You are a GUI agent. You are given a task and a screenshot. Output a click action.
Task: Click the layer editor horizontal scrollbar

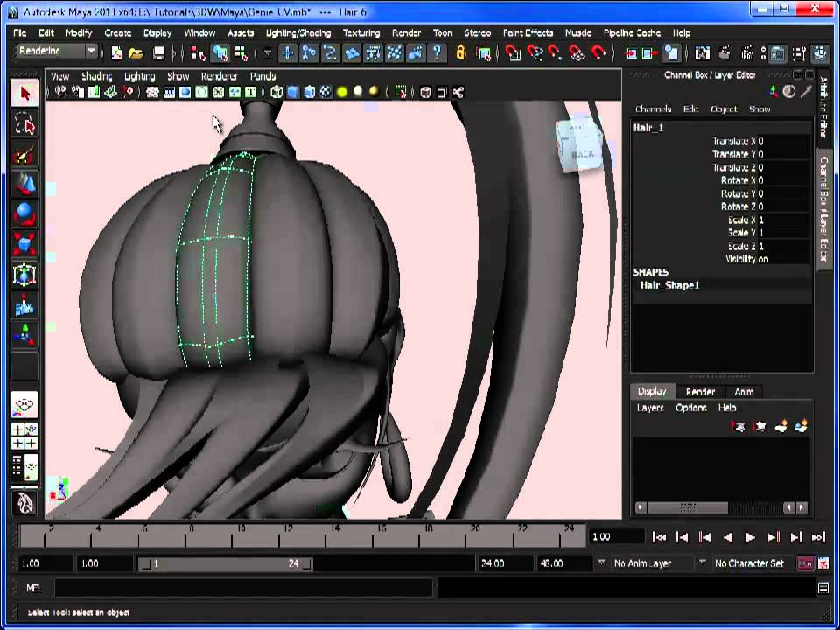[688, 507]
